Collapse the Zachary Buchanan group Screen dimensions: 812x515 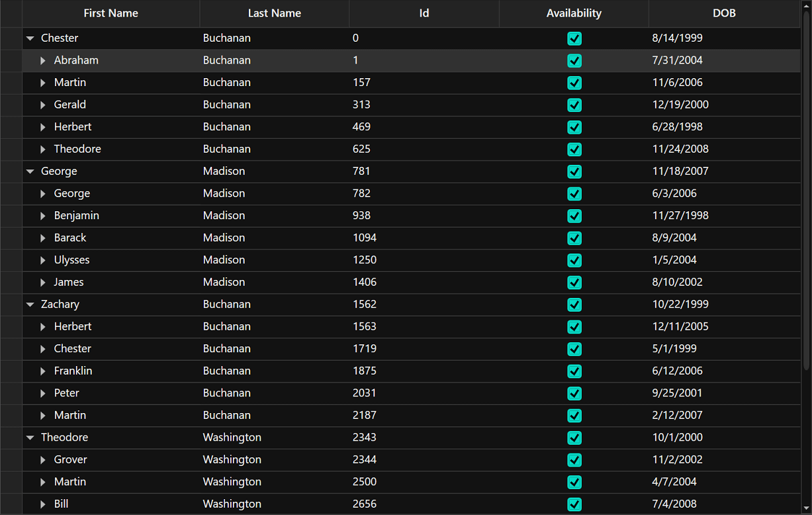click(x=30, y=304)
